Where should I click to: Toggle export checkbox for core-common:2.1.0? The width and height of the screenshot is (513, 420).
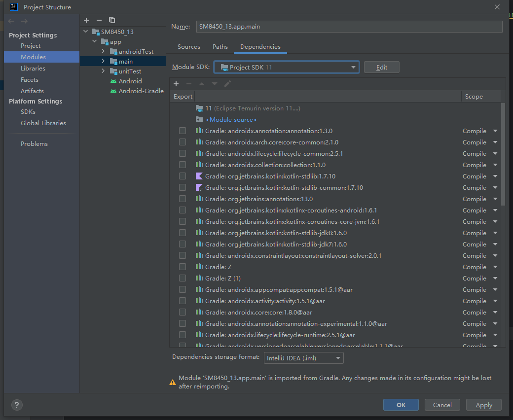183,142
